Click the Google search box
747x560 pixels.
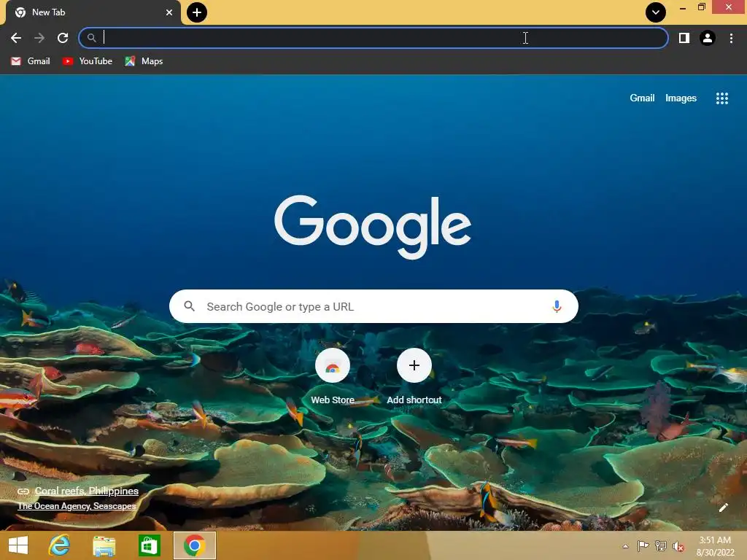[x=373, y=307]
